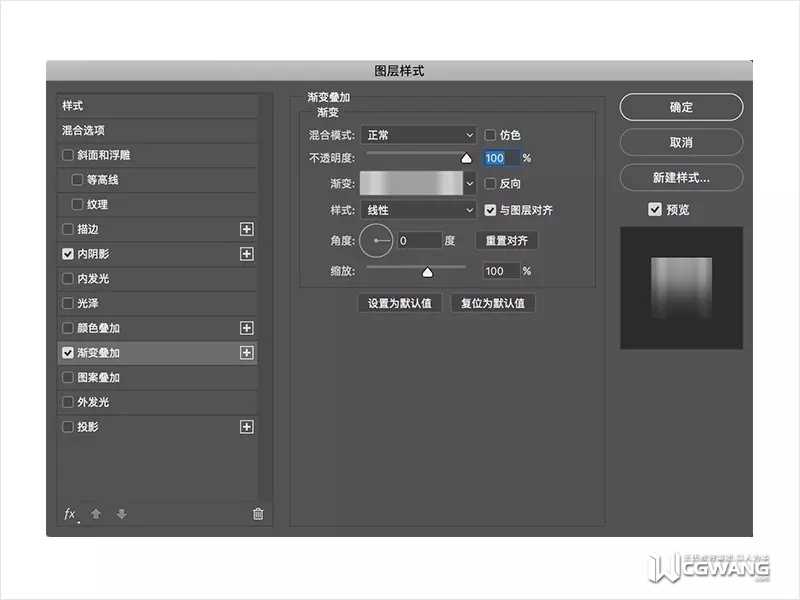800x600 pixels.
Task: Enable the 外发光 checkbox
Action: [68, 402]
